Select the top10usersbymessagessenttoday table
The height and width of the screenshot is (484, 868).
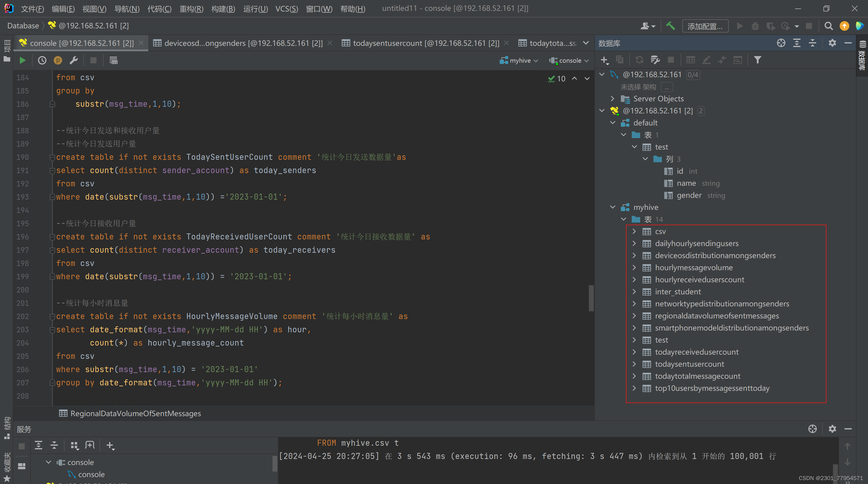click(x=712, y=388)
